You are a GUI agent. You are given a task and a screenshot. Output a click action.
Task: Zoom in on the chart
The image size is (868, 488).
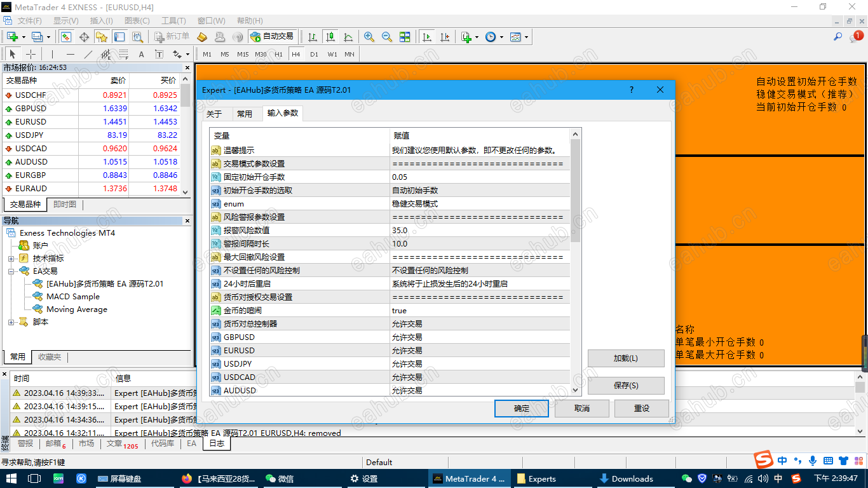(369, 37)
